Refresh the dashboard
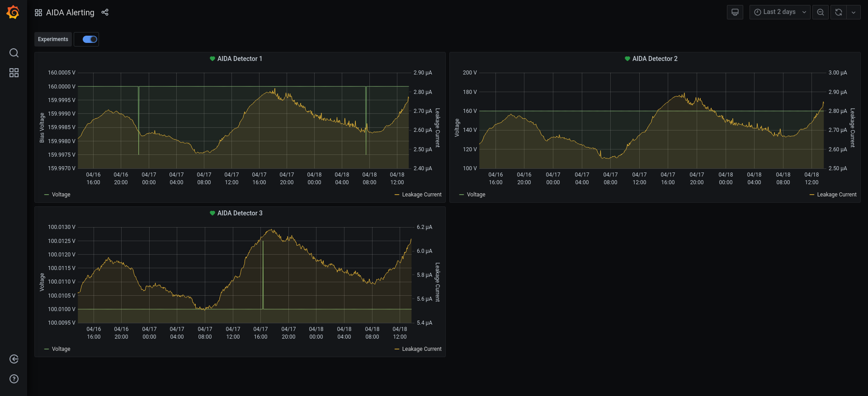This screenshot has width=868, height=396. [x=839, y=12]
